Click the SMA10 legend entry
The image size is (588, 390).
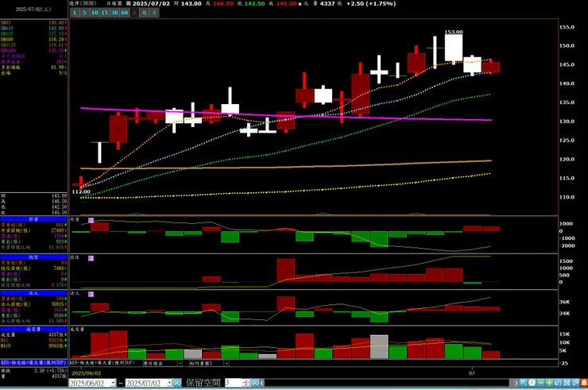pos(33,29)
